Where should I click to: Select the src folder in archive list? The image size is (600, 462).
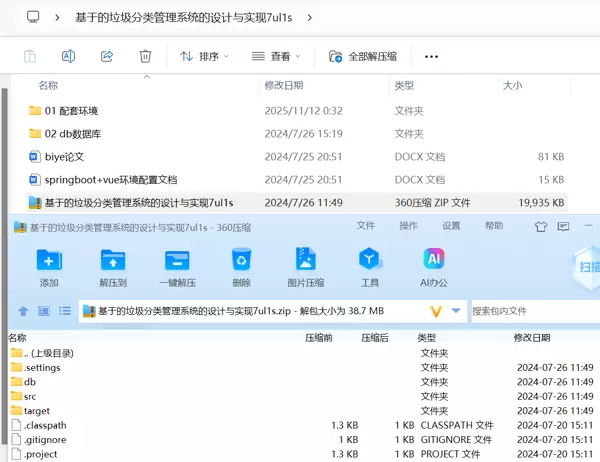coord(30,396)
